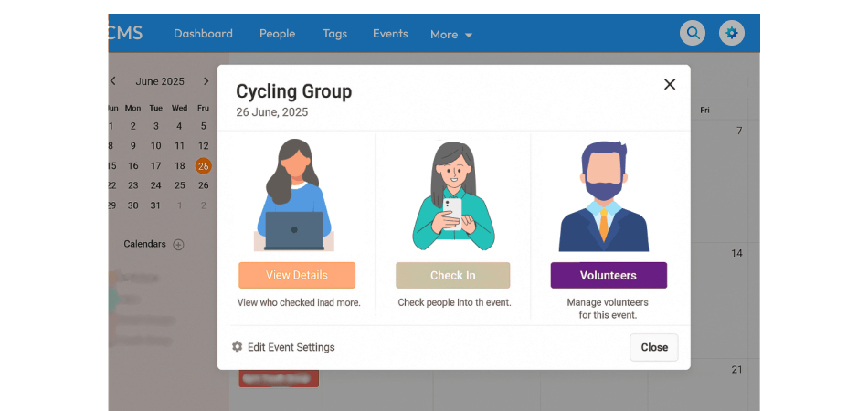Go to previous month in mini calendar

tap(113, 81)
